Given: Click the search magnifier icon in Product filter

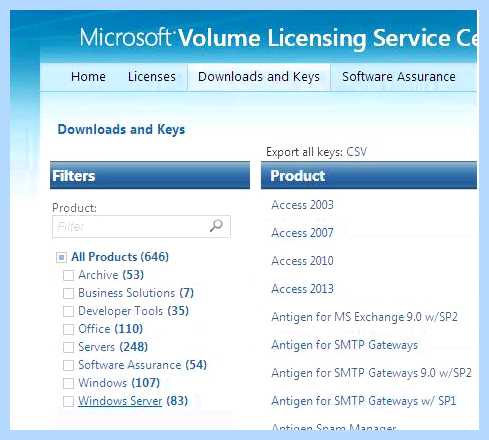Looking at the screenshot, I should pyautogui.click(x=216, y=226).
